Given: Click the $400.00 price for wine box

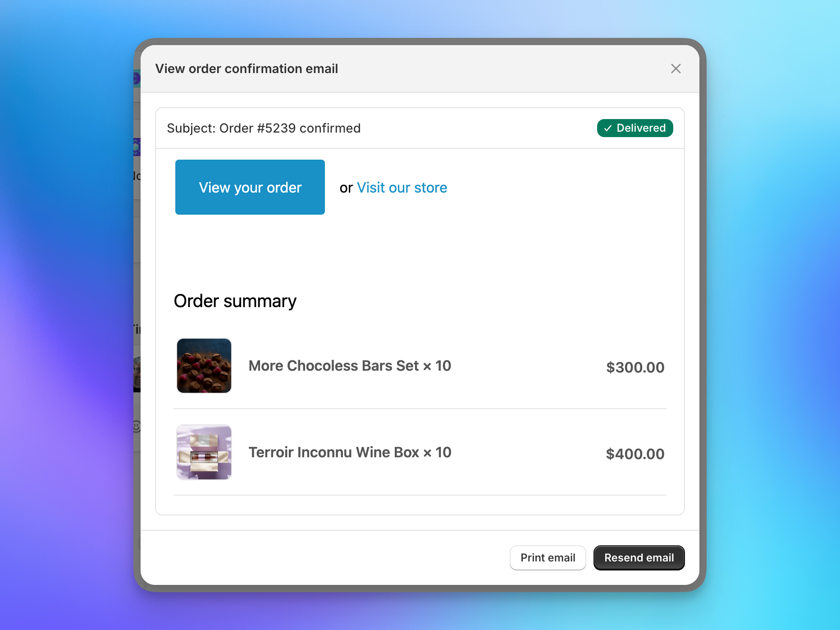Looking at the screenshot, I should click(635, 454).
